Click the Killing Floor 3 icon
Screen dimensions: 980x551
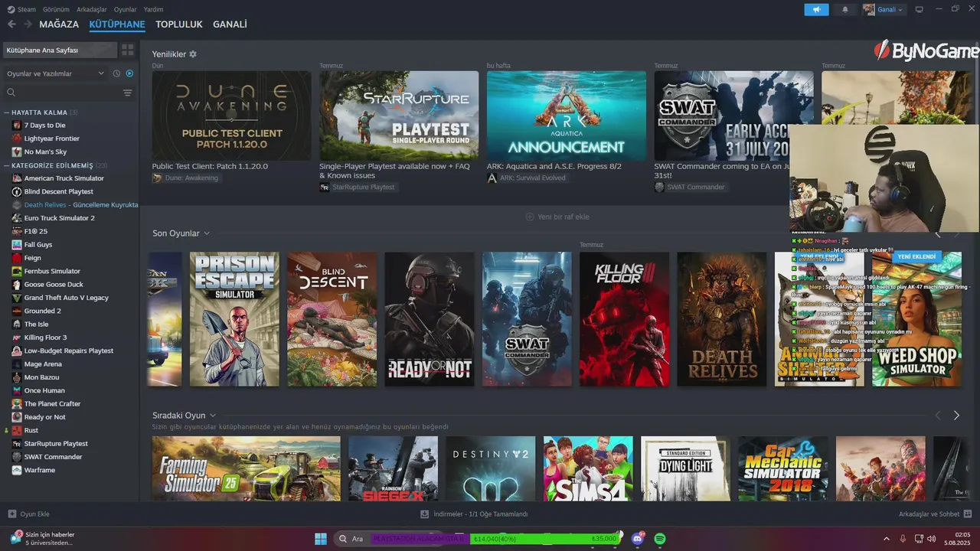pyautogui.click(x=17, y=337)
